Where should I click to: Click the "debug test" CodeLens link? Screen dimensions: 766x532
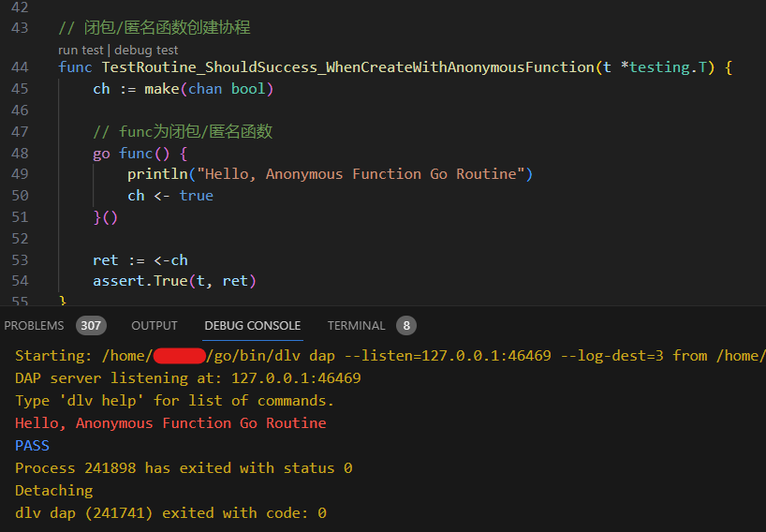[x=146, y=50]
